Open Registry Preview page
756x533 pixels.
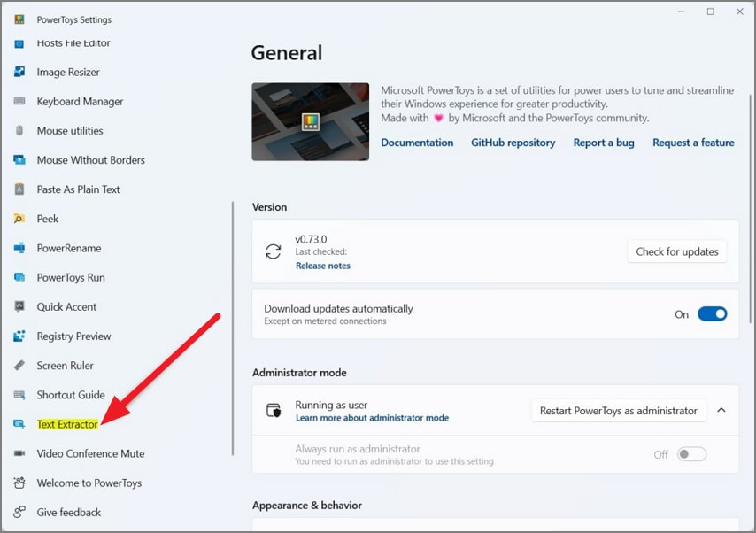[x=73, y=336]
